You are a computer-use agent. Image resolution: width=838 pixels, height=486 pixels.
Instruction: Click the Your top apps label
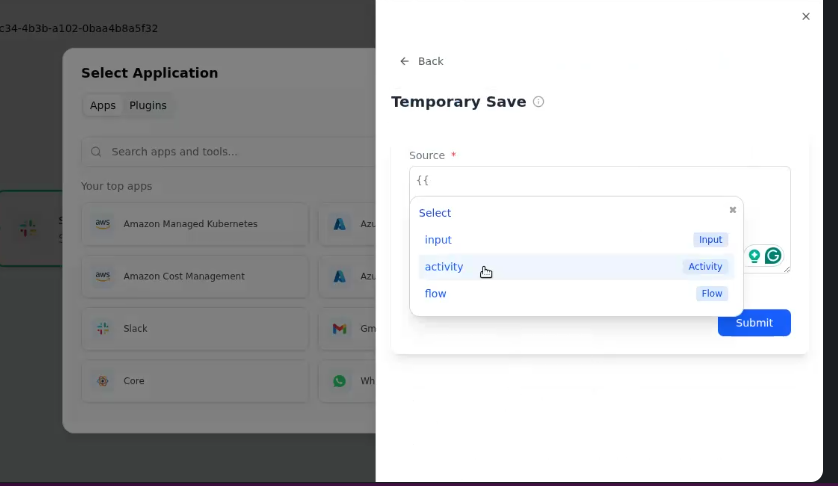tap(117, 187)
